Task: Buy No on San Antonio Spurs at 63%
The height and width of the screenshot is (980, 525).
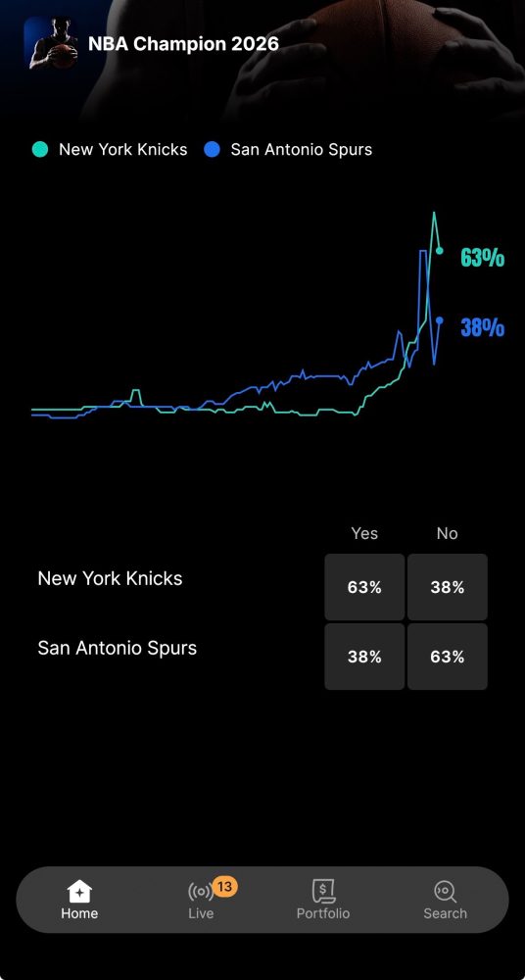Action: click(448, 657)
